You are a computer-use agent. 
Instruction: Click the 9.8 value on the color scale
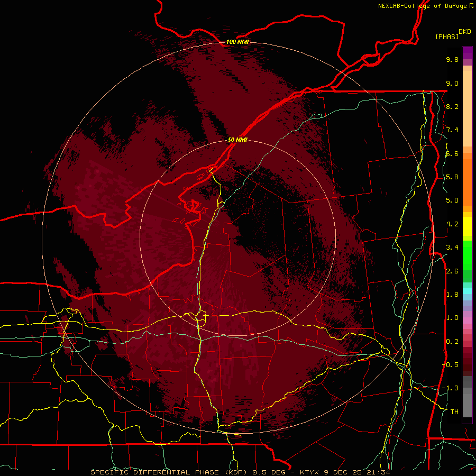pos(452,59)
